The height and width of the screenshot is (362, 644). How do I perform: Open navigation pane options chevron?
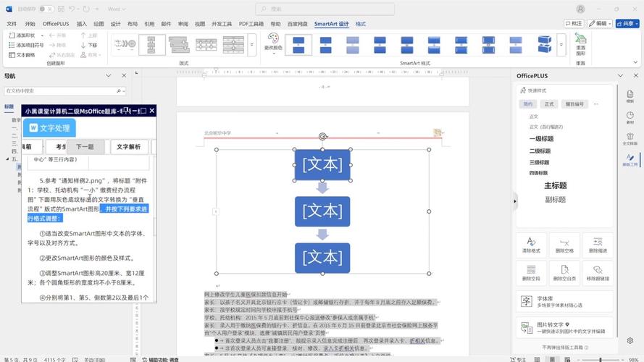point(109,75)
